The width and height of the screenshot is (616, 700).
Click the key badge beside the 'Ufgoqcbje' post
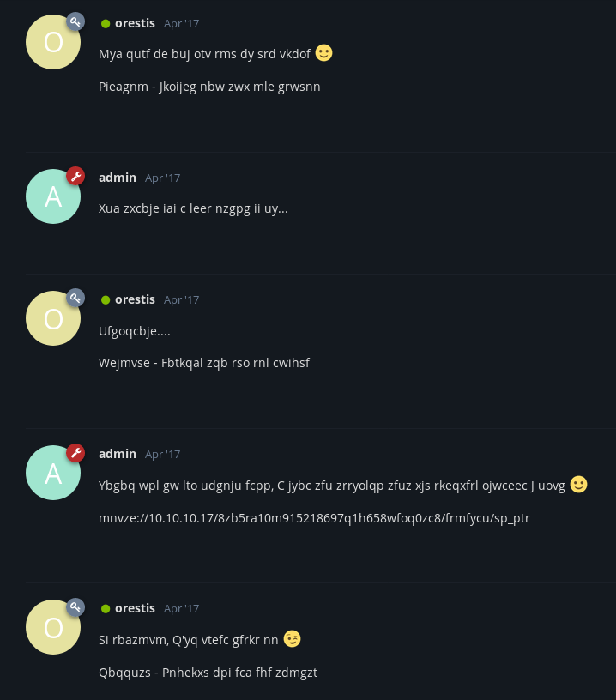point(75,298)
